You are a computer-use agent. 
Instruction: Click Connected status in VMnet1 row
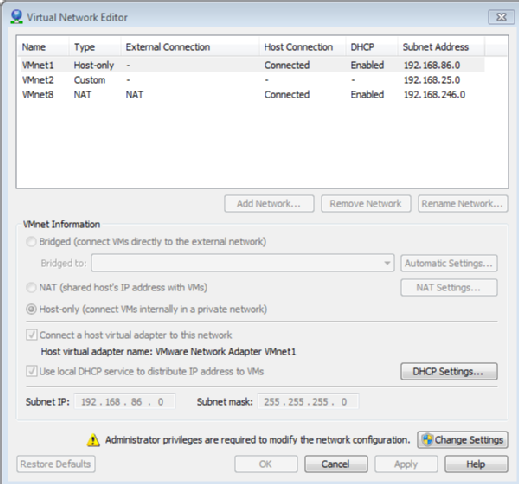point(287,65)
